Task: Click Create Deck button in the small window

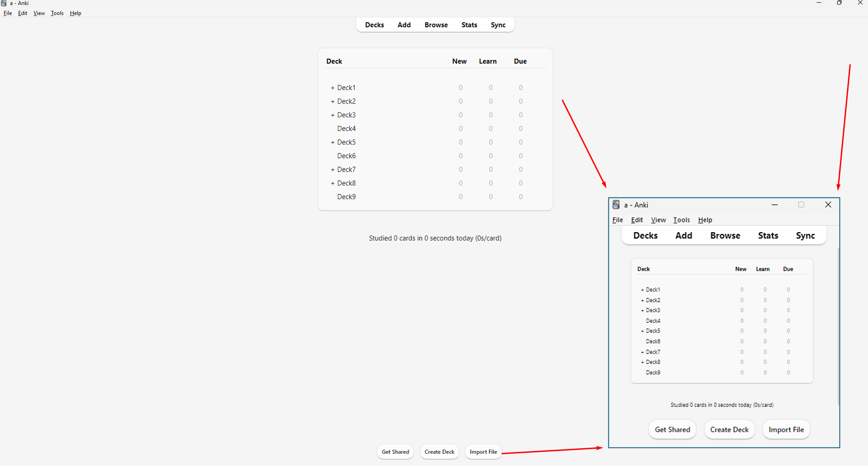Action: coord(729,430)
